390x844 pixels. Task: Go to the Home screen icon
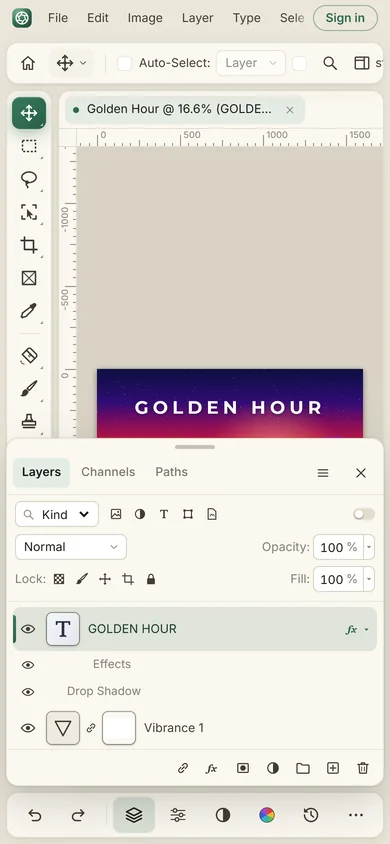click(28, 64)
